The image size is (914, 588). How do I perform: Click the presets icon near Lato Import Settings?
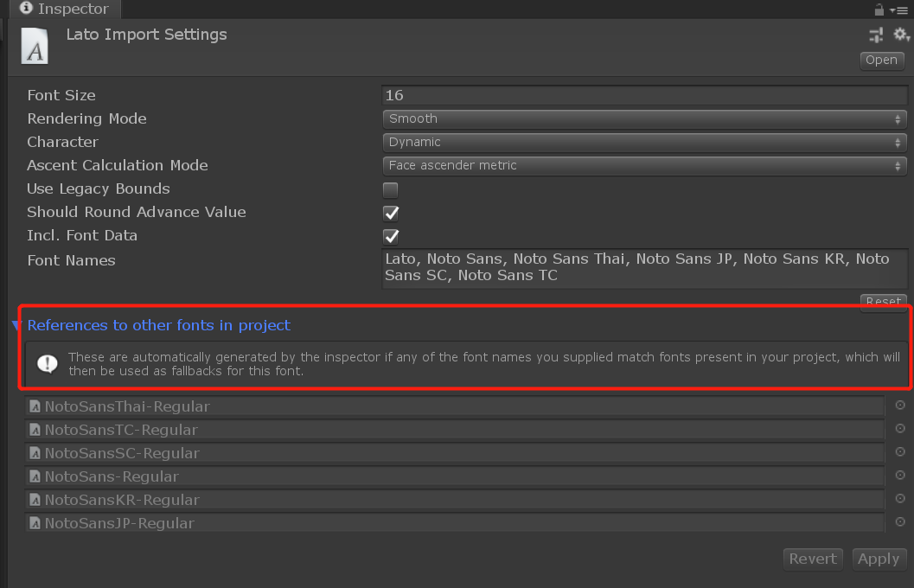tap(875, 35)
